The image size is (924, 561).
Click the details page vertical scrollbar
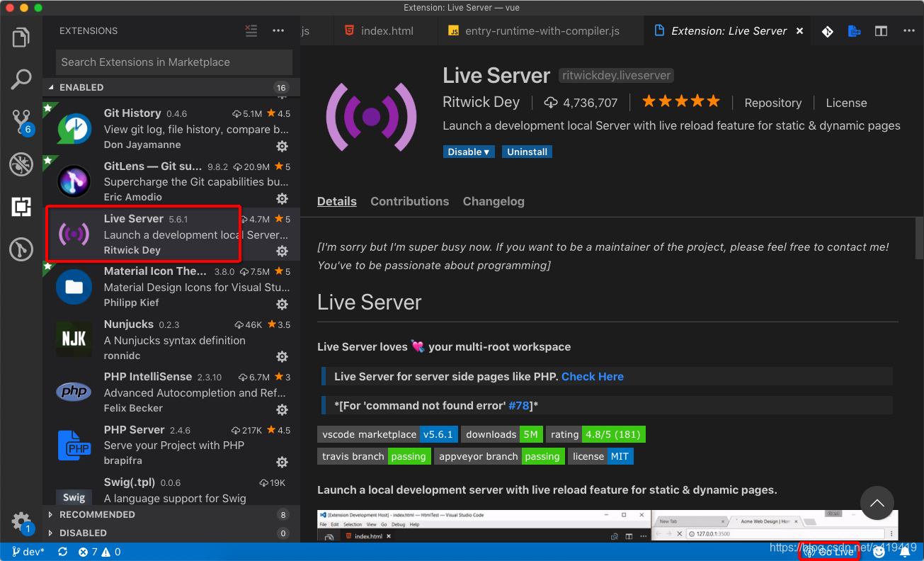pos(919,238)
